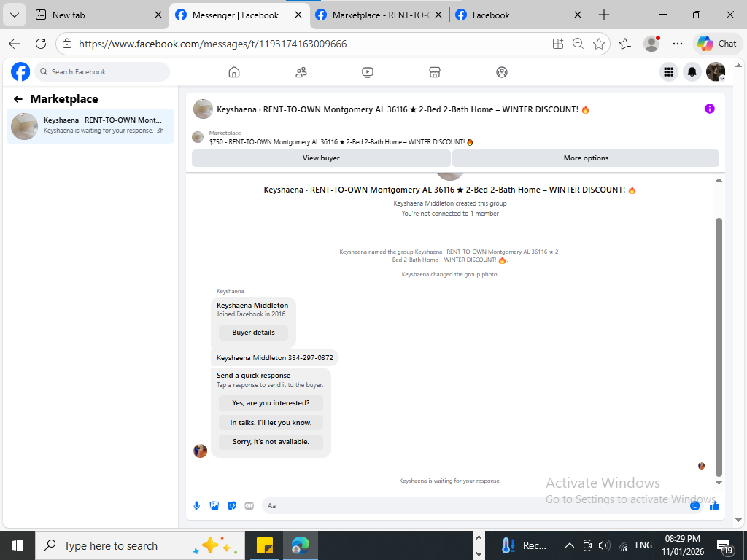Open Sticky Notes from the taskbar
747x560 pixels.
point(264,545)
